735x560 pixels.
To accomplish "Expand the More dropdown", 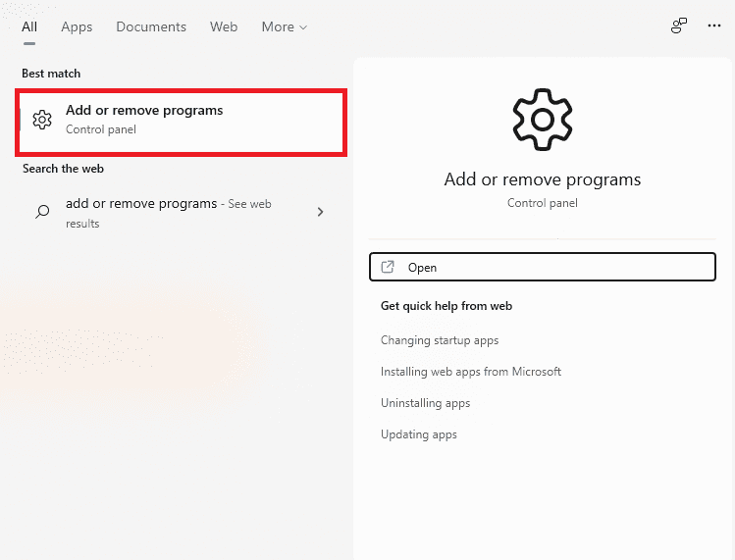I will click(284, 26).
